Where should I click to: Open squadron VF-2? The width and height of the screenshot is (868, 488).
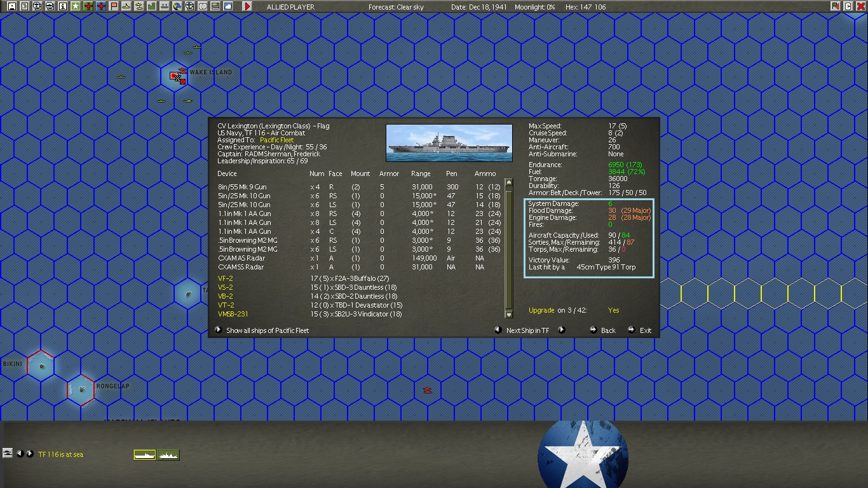pos(226,278)
